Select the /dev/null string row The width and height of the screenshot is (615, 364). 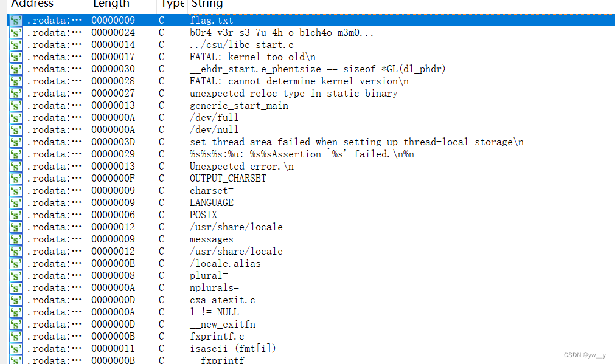tap(311, 129)
